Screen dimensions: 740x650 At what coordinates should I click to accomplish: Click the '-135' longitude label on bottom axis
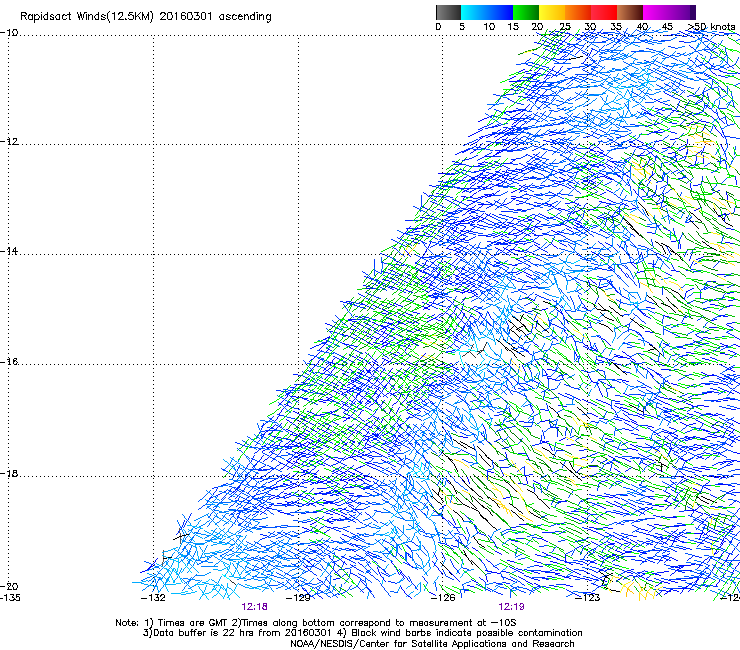coord(10,598)
